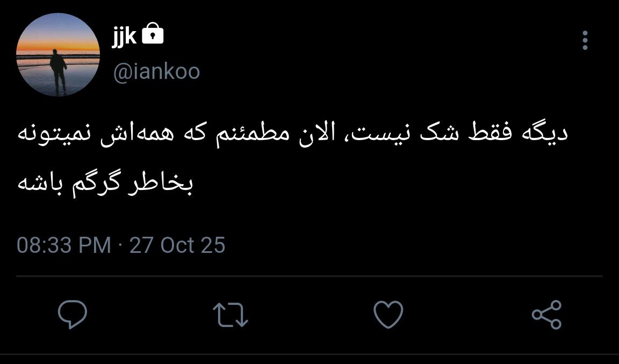
Task: Open the three-dot more options menu
Action: coord(585,40)
